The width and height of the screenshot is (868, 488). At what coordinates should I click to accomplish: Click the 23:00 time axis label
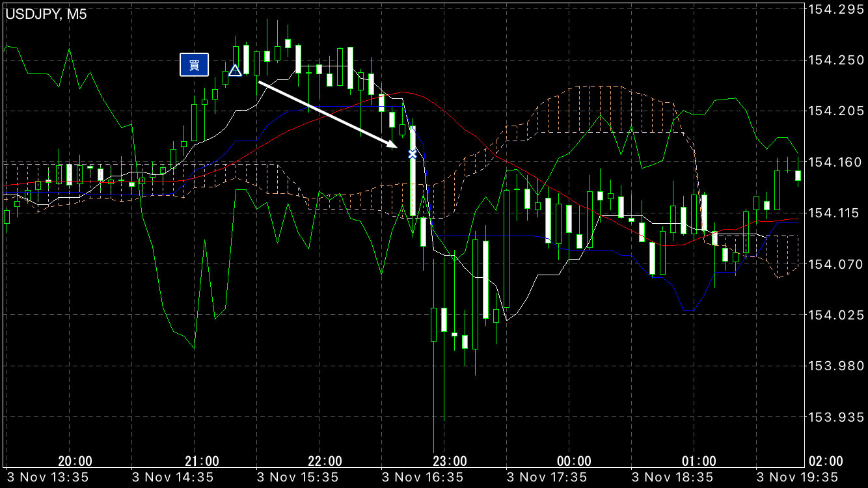point(450,461)
